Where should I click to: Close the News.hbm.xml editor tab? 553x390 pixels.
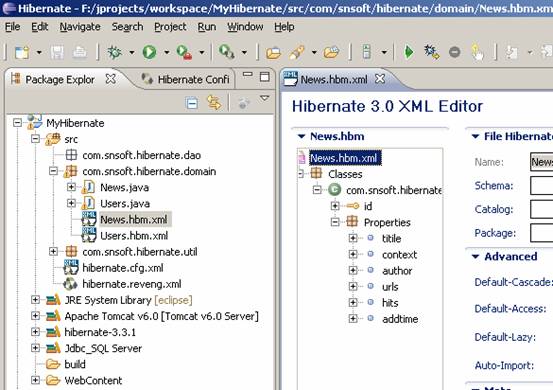tap(380, 79)
